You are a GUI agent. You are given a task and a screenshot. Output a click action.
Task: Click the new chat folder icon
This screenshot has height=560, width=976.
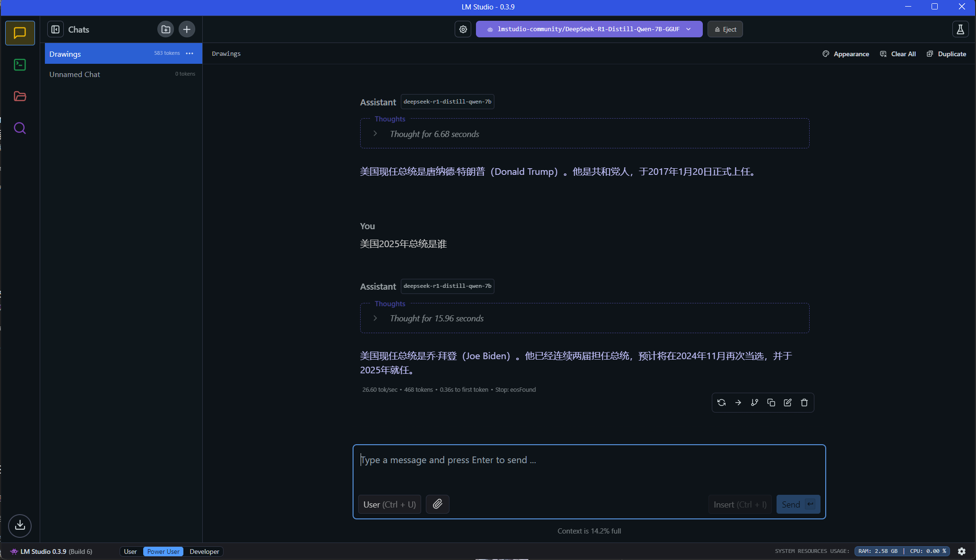[x=165, y=29]
